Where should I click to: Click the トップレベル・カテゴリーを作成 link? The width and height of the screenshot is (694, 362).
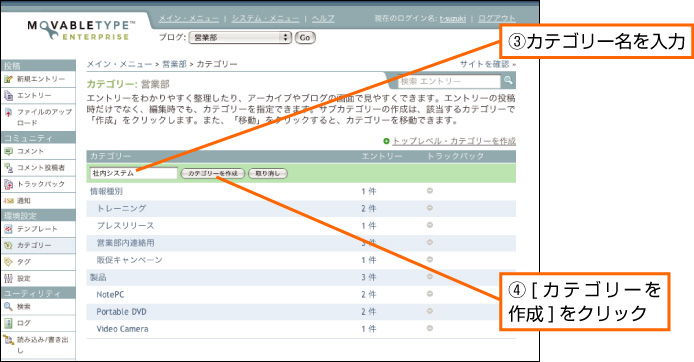[454, 141]
